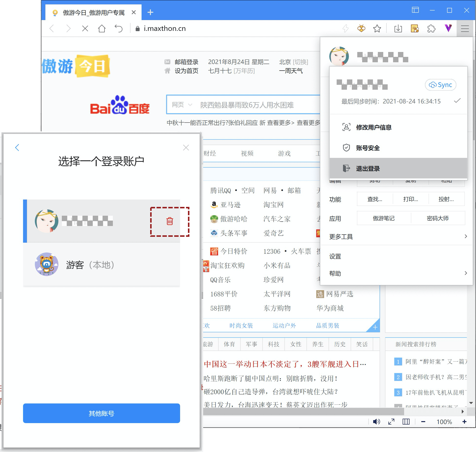The height and width of the screenshot is (452, 476).
Task: Open 华为商城 link
Action: pos(330,308)
